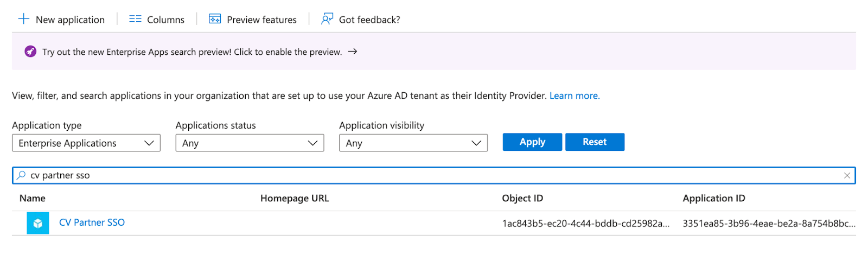Open the Application visibility dropdown
Image resolution: width=868 pixels, height=261 pixels.
(x=413, y=143)
